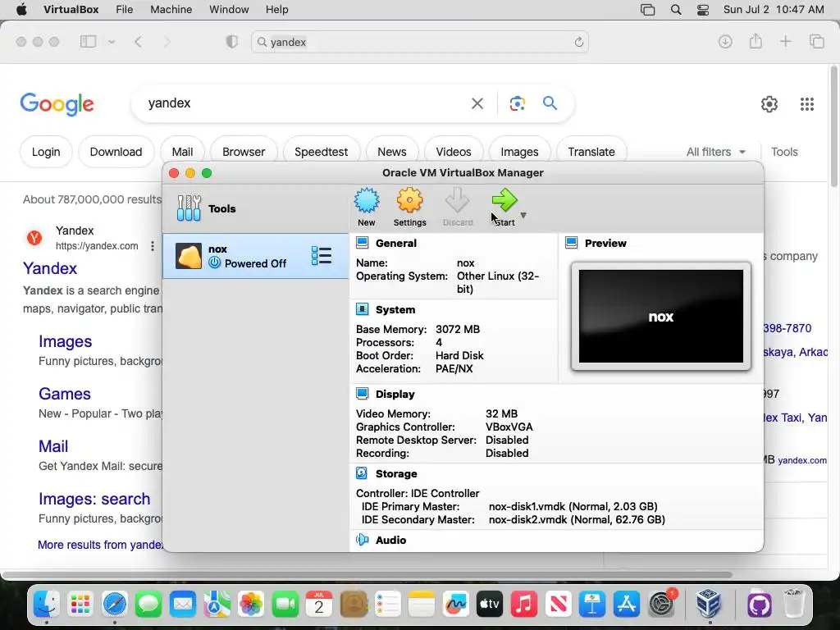840x630 pixels.
Task: Clear the Google search box
Action: pos(477,103)
